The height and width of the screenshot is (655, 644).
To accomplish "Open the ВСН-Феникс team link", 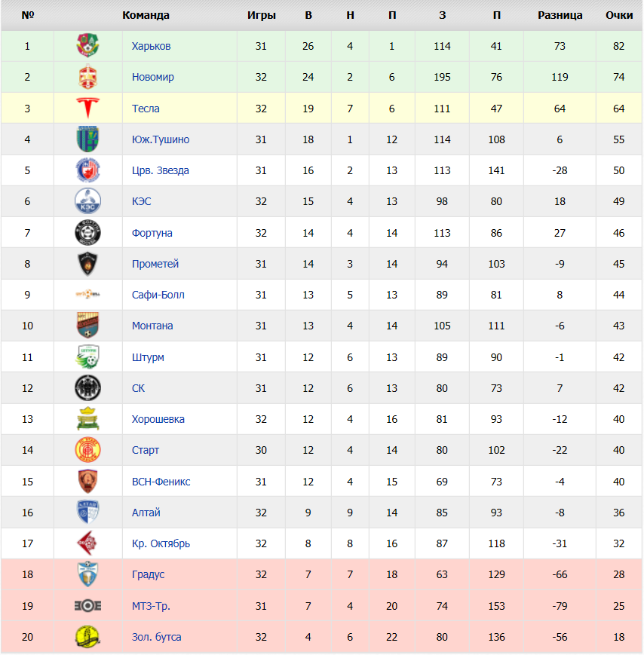I will coord(161,482).
